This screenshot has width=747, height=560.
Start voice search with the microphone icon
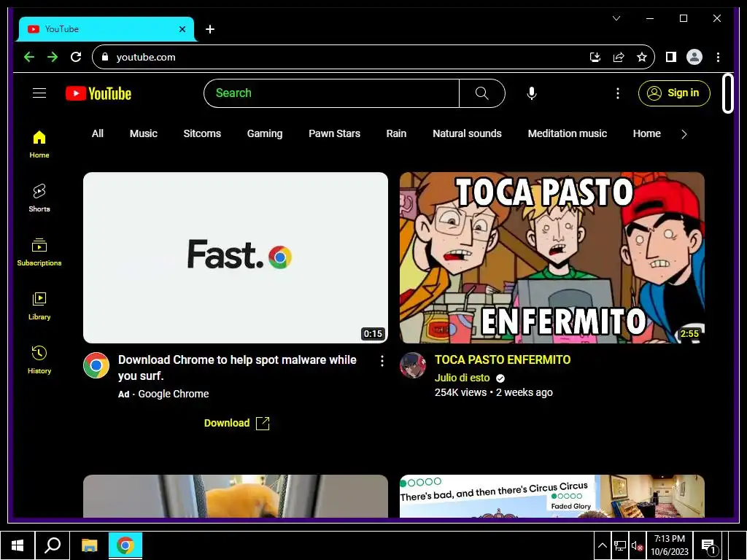point(532,93)
